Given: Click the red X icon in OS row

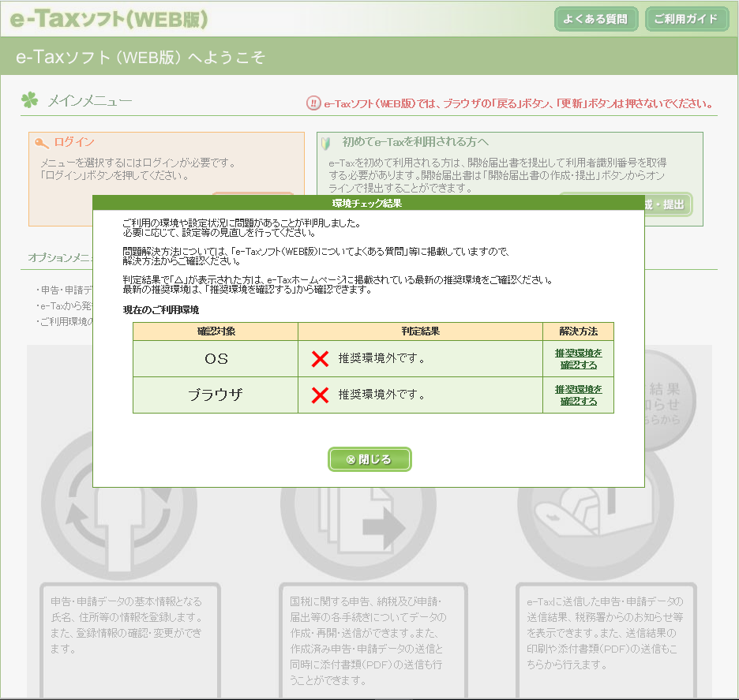Looking at the screenshot, I should coord(320,359).
